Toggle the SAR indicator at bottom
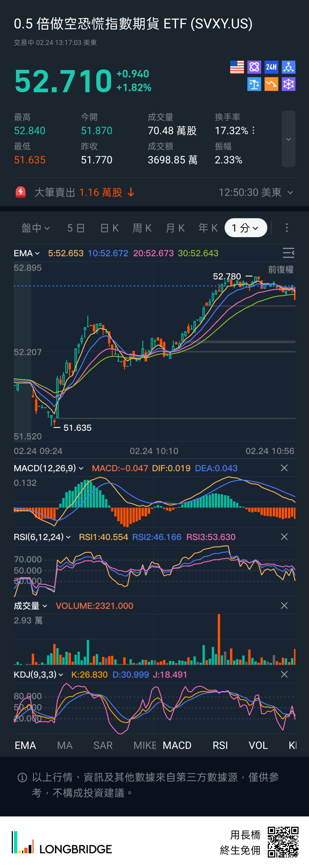The height and width of the screenshot is (868, 309). (x=103, y=745)
